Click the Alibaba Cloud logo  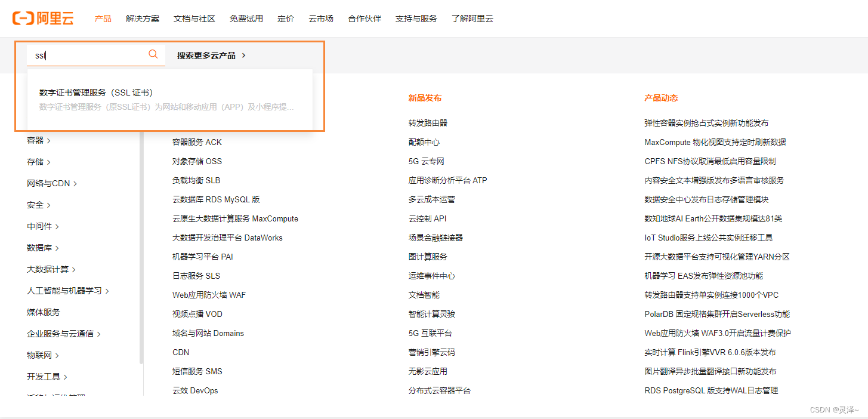click(43, 19)
